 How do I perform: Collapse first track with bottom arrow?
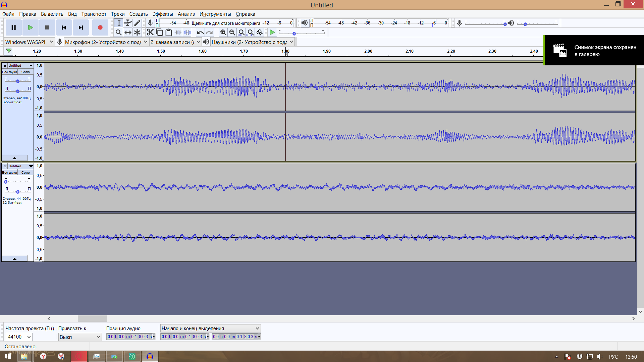[x=14, y=158]
